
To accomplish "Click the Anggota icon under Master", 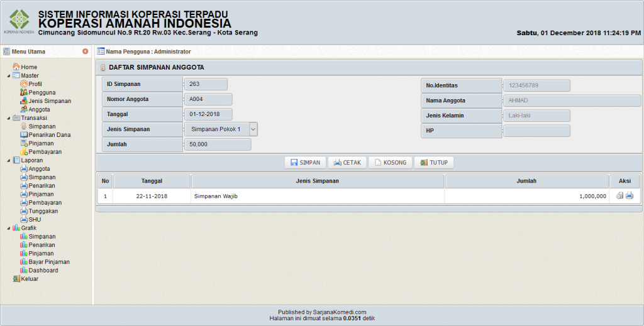I will click(24, 109).
